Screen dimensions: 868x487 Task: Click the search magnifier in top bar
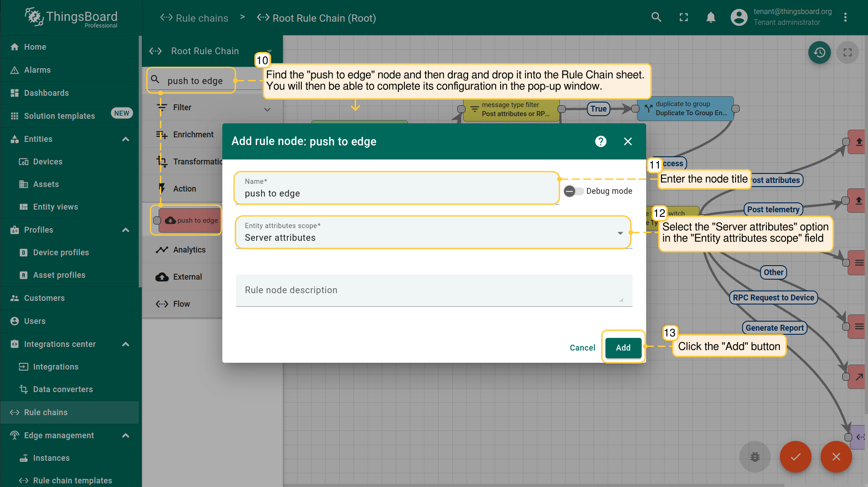(656, 18)
